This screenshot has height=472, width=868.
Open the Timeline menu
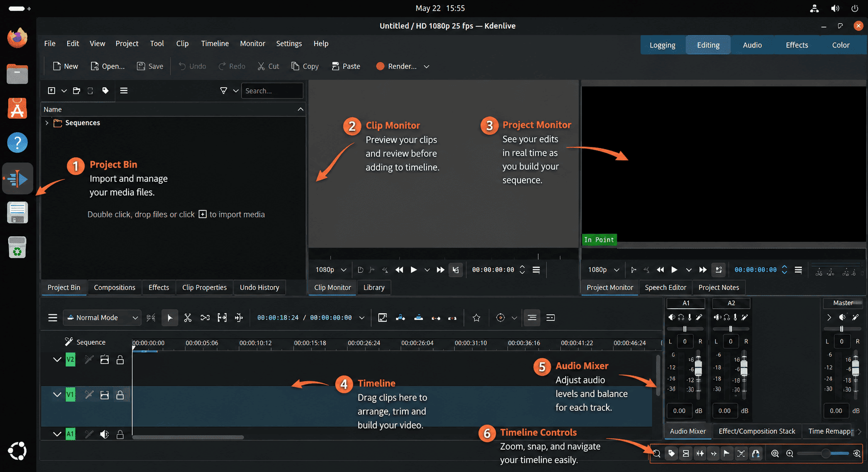click(x=215, y=43)
